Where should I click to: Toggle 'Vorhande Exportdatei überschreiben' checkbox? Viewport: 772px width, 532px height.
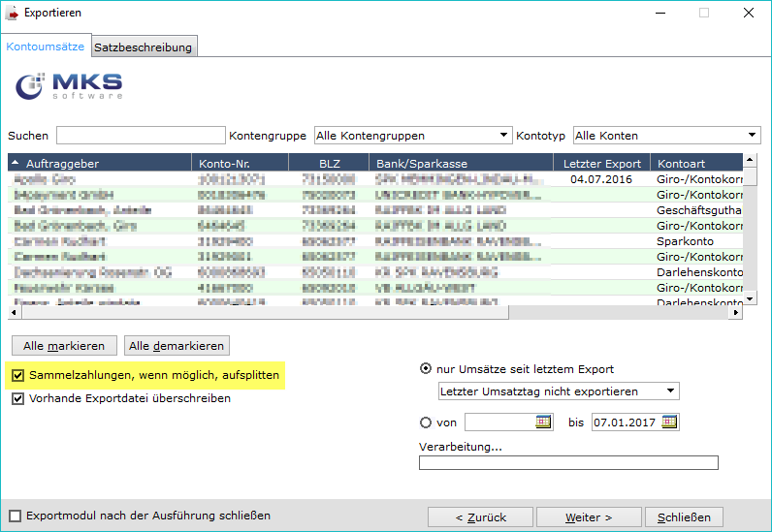[17, 398]
